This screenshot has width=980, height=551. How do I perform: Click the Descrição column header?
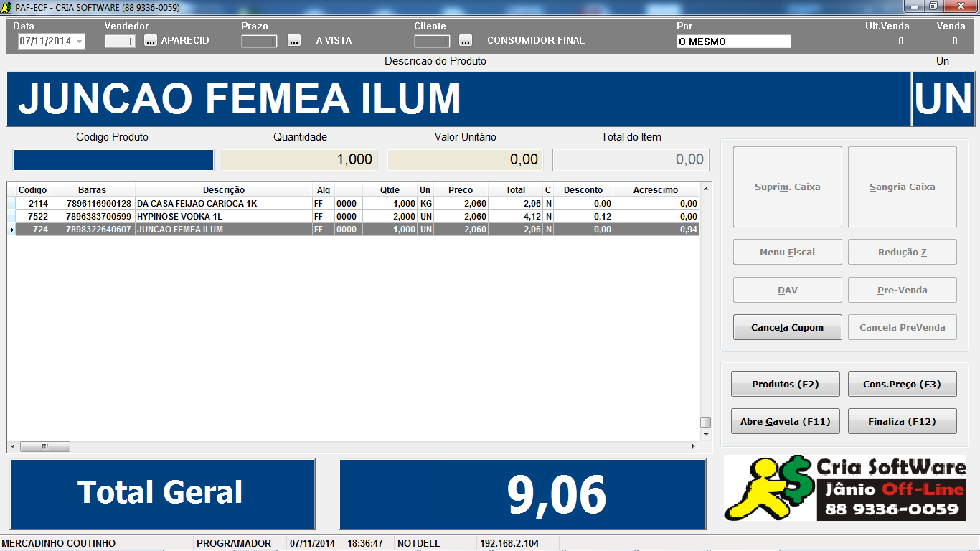coord(223,190)
